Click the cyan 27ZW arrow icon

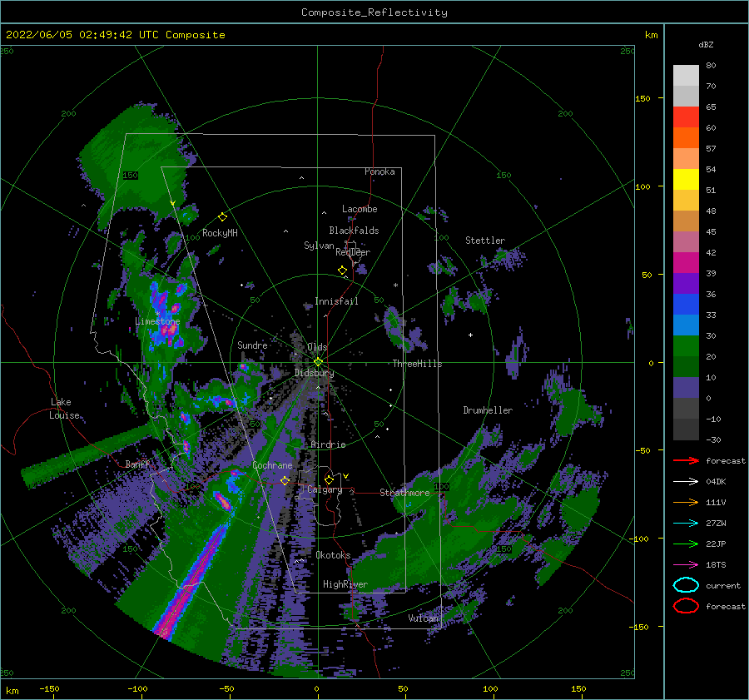[x=686, y=523]
